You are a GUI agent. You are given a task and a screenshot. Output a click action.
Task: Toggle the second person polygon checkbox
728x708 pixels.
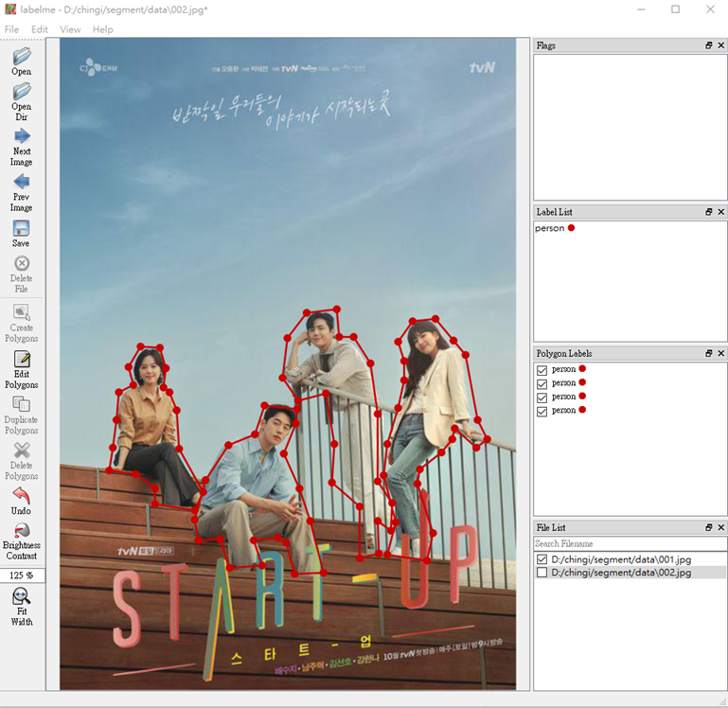(542, 384)
